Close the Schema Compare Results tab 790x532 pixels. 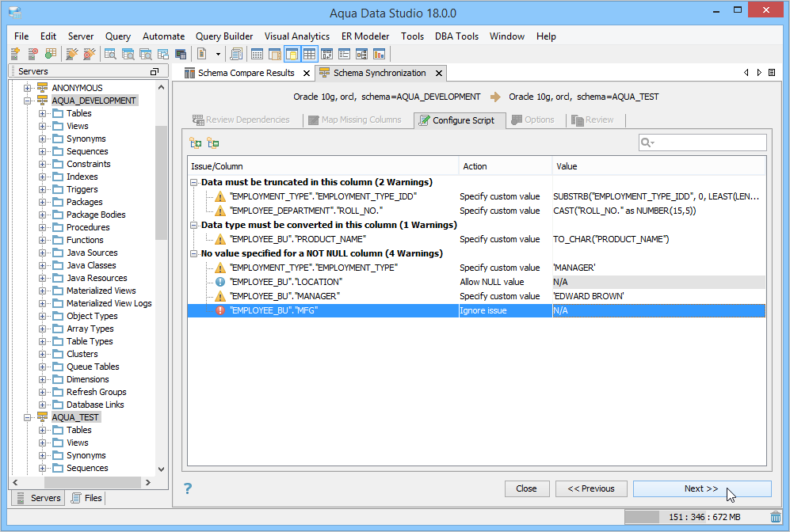(x=307, y=74)
